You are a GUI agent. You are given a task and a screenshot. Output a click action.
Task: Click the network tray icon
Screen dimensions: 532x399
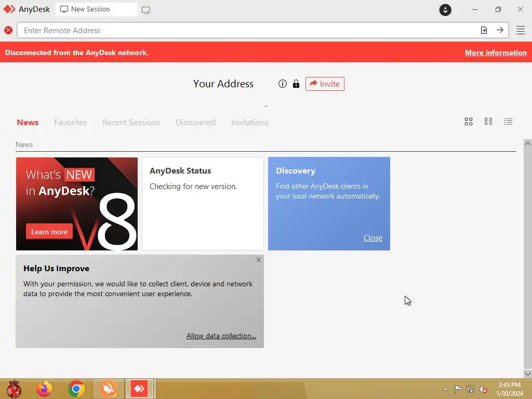471,389
